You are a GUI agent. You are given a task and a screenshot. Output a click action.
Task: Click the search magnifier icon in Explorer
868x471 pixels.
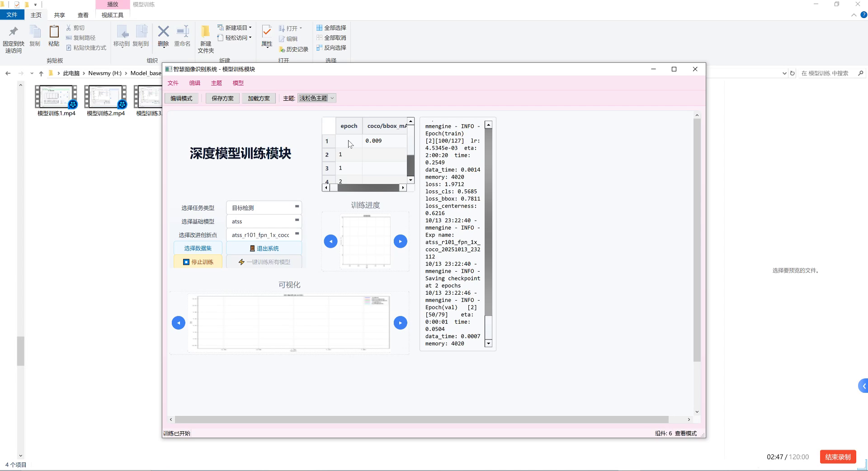(x=860, y=73)
